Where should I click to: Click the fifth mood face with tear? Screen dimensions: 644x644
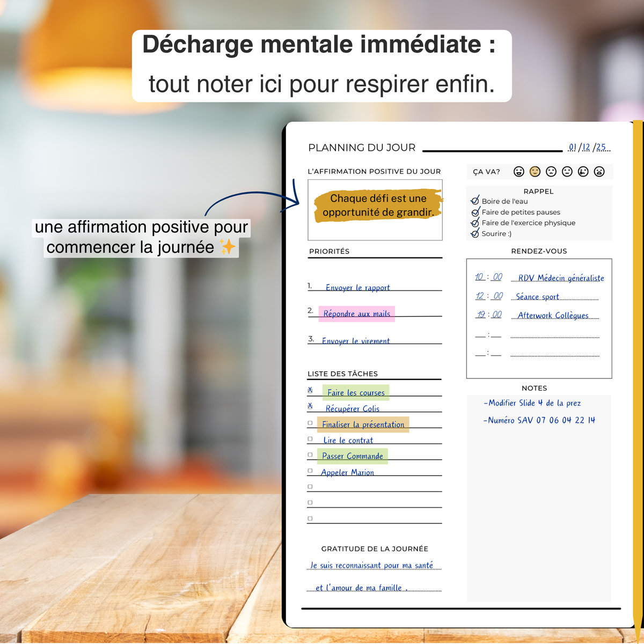(583, 171)
